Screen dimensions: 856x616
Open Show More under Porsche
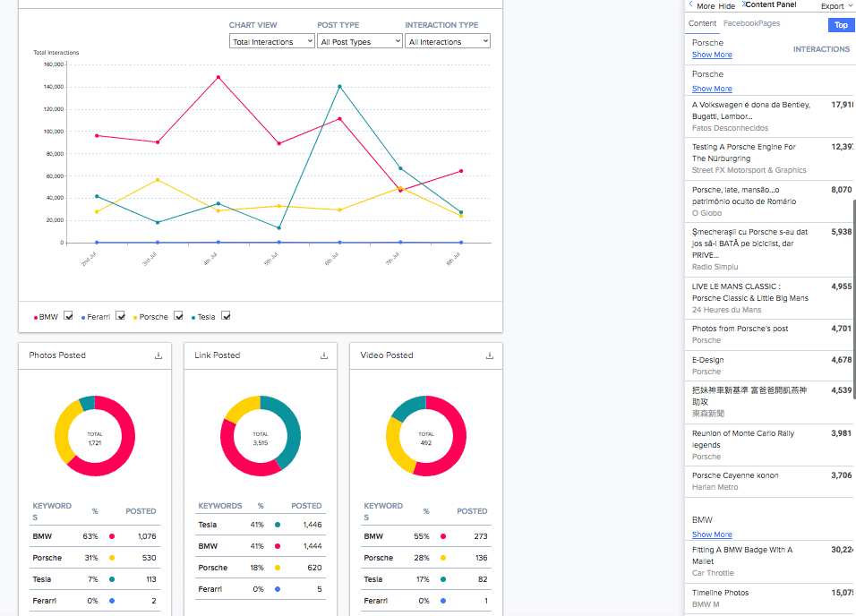[712, 55]
